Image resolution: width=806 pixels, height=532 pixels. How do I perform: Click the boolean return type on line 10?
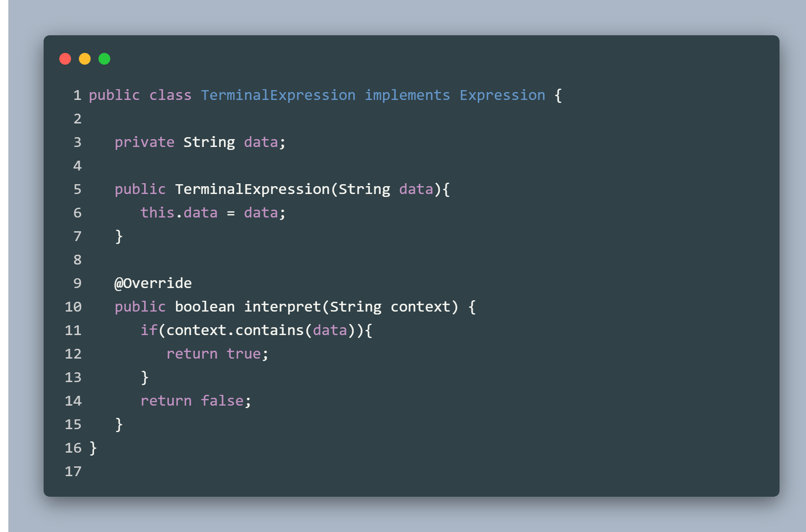(205, 307)
